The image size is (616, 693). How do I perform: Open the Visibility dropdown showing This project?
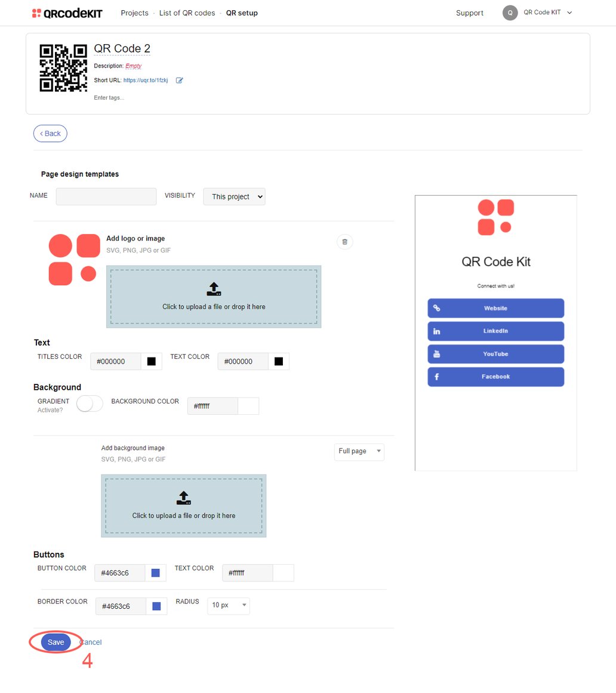click(234, 196)
